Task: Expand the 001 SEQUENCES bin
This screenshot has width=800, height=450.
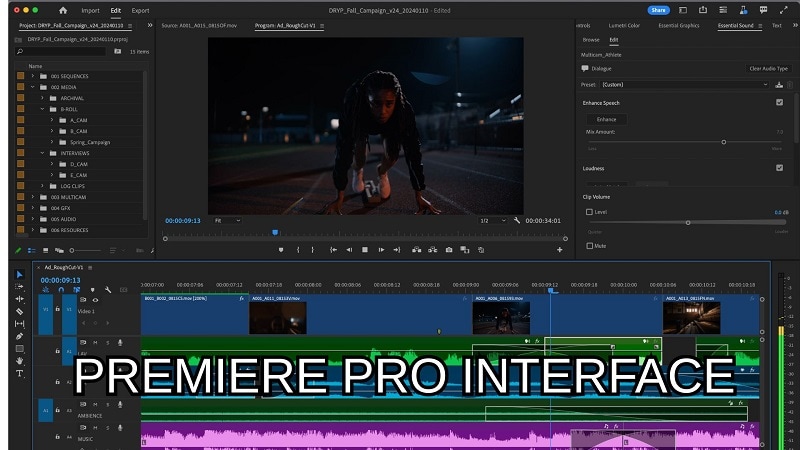Action: [x=33, y=76]
